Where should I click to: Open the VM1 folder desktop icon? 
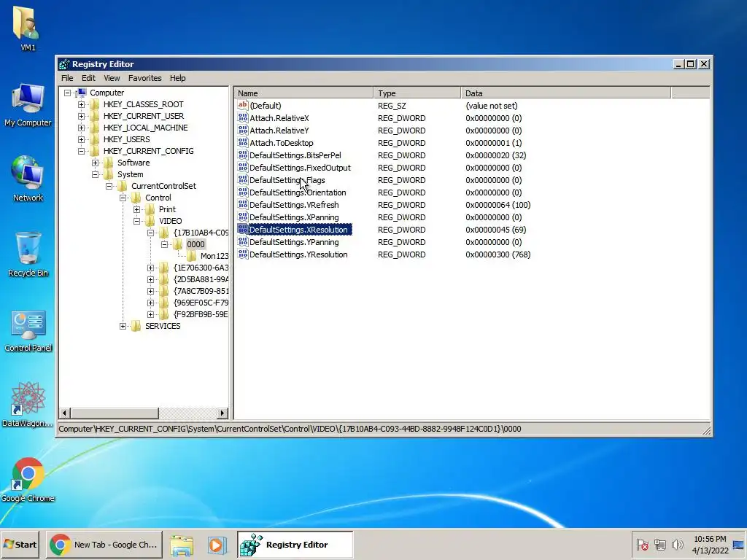click(27, 29)
